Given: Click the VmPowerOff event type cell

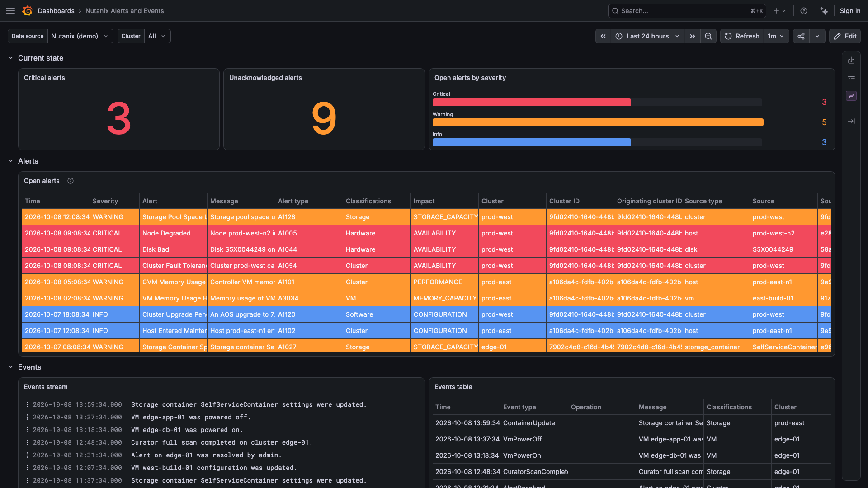Looking at the screenshot, I should (x=534, y=439).
